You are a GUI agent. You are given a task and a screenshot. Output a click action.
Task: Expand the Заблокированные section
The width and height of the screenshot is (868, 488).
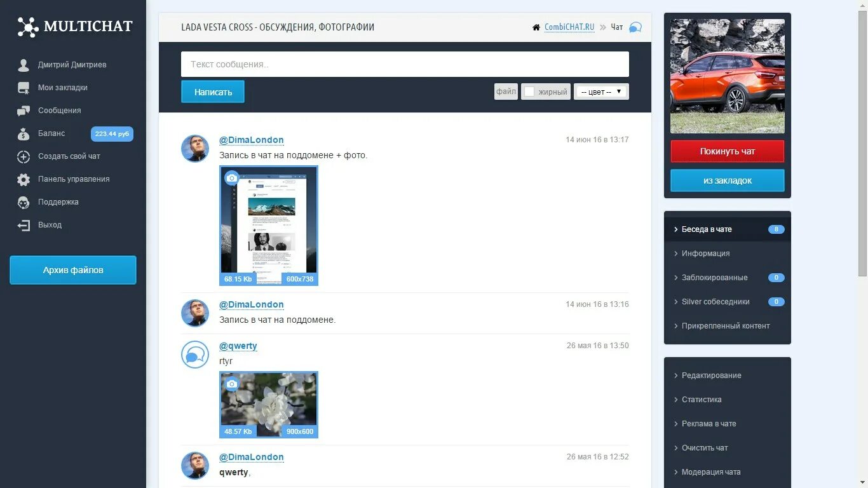728,278
